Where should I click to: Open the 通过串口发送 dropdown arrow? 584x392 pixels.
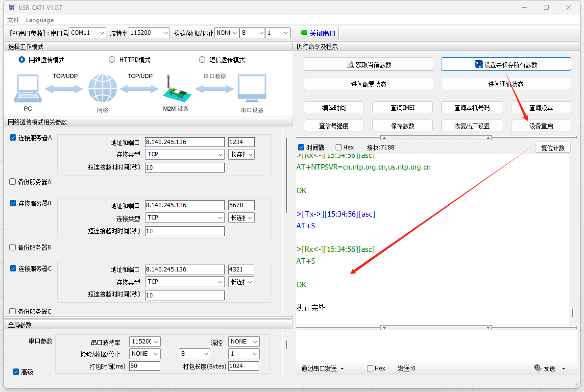342,368
